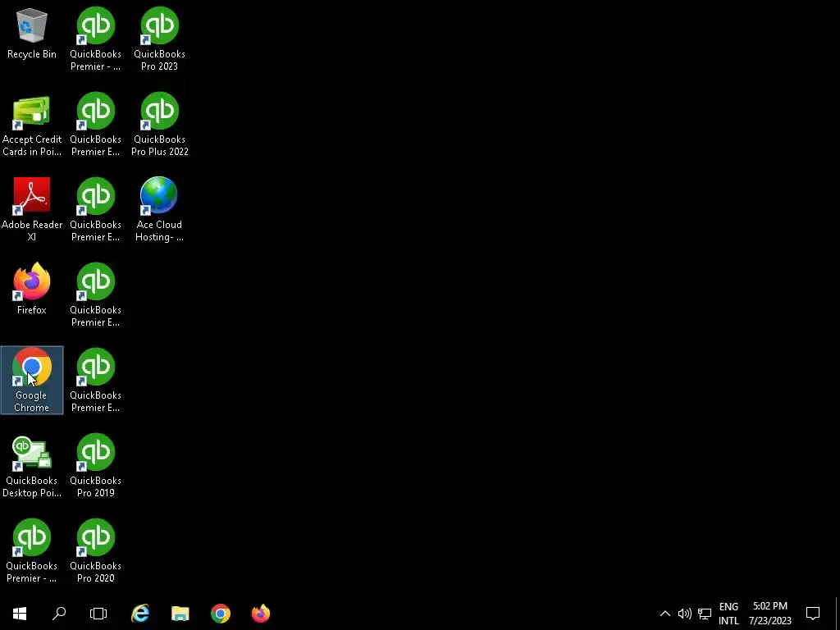Screen dimensions: 840x630
Task: Select the Google Chrome desktop shortcut
Action: (x=32, y=381)
